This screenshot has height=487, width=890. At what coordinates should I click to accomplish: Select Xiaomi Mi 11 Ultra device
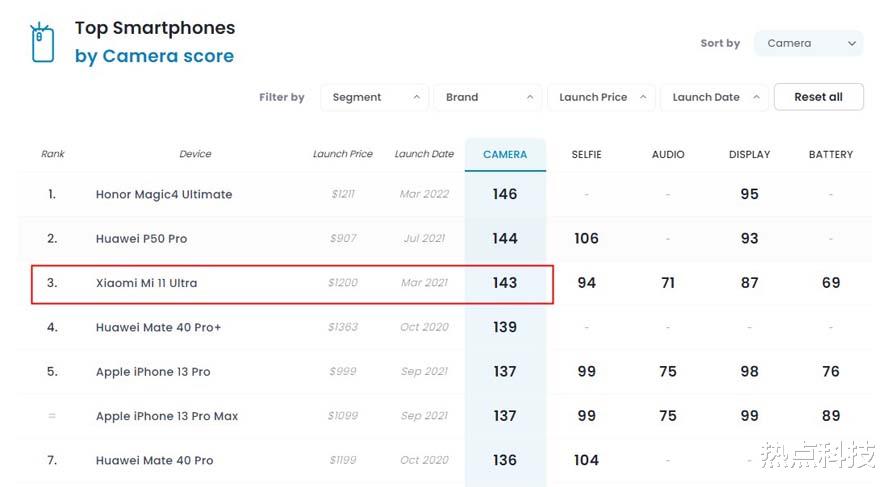click(x=146, y=283)
